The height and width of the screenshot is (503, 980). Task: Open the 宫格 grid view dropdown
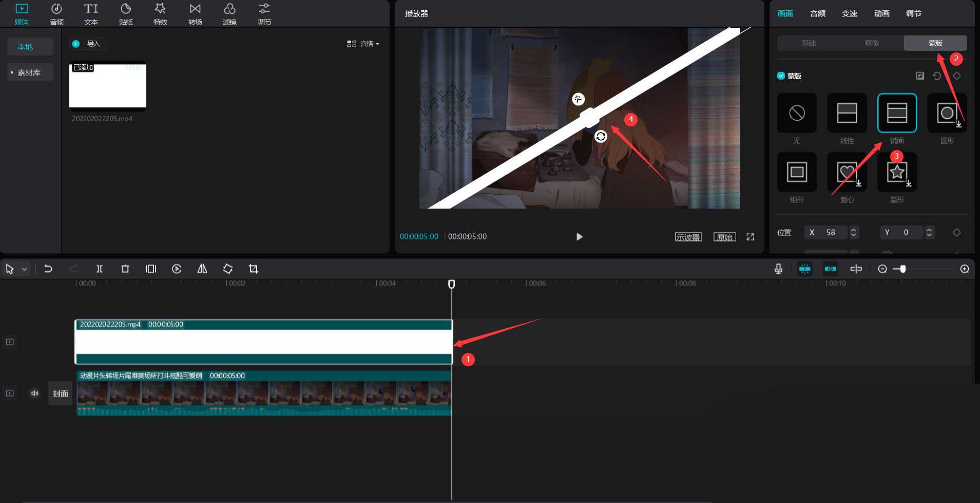point(363,44)
